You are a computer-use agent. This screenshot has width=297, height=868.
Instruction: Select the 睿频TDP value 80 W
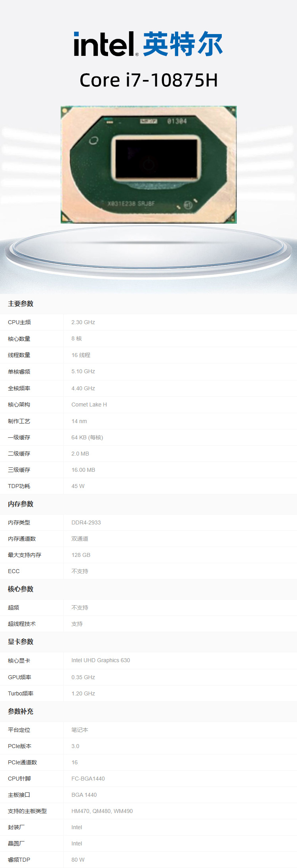[x=78, y=860]
